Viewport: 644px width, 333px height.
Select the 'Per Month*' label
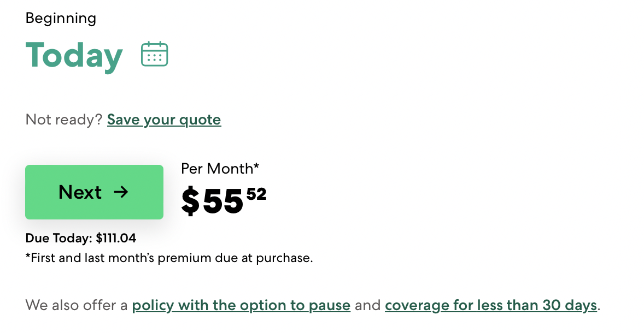coord(220,169)
